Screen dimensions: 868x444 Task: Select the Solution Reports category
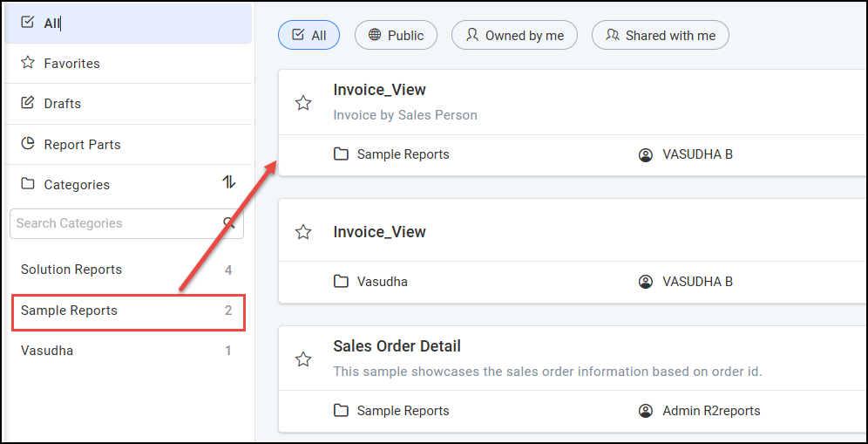tap(71, 270)
